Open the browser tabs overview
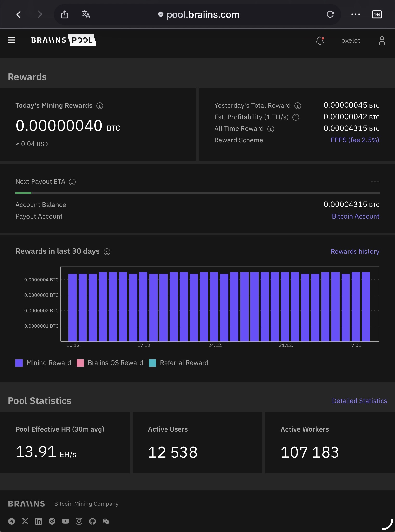 click(377, 14)
